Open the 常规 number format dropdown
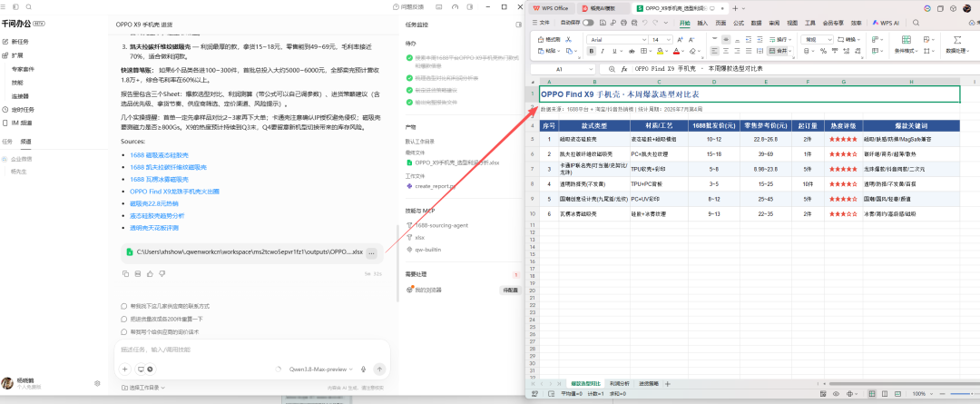This screenshot has height=404, width=980. (830, 39)
